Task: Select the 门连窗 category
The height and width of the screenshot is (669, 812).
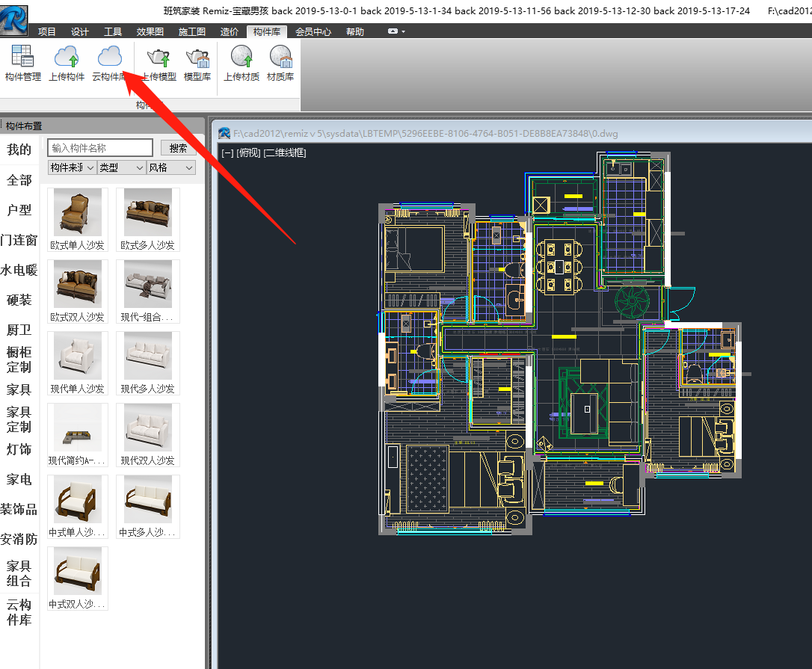Action: coord(19,240)
